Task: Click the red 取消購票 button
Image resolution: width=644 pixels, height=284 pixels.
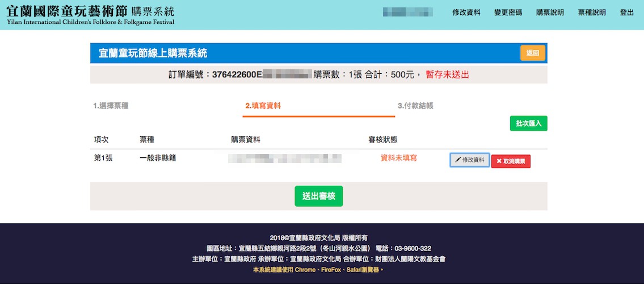Action: pos(511,161)
